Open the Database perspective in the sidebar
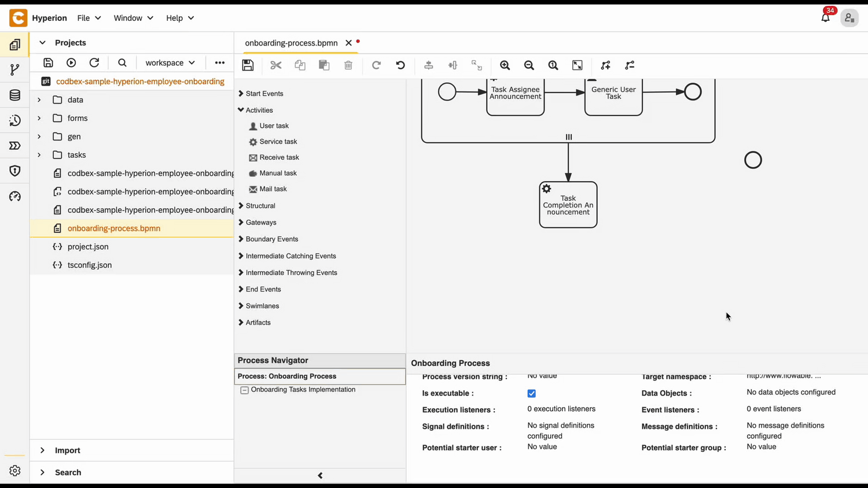Viewport: 868px width, 488px height. (14, 95)
